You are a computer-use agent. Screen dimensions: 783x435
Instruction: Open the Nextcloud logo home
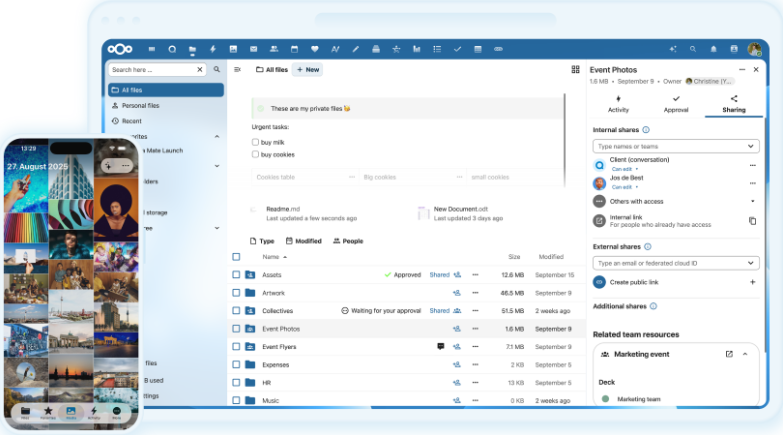tap(120, 49)
